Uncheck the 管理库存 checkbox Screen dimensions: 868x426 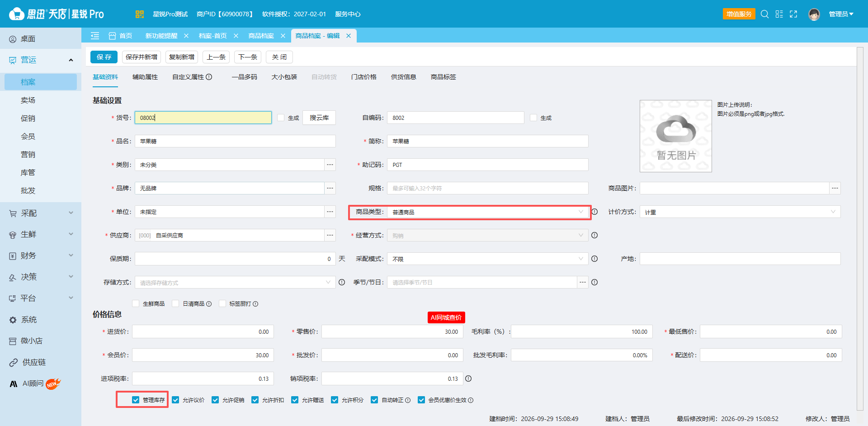(136, 400)
